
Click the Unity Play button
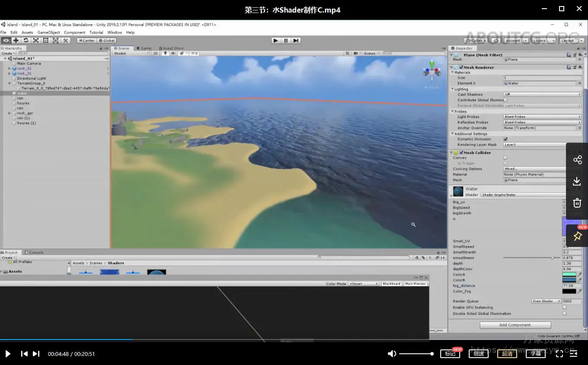pos(276,40)
